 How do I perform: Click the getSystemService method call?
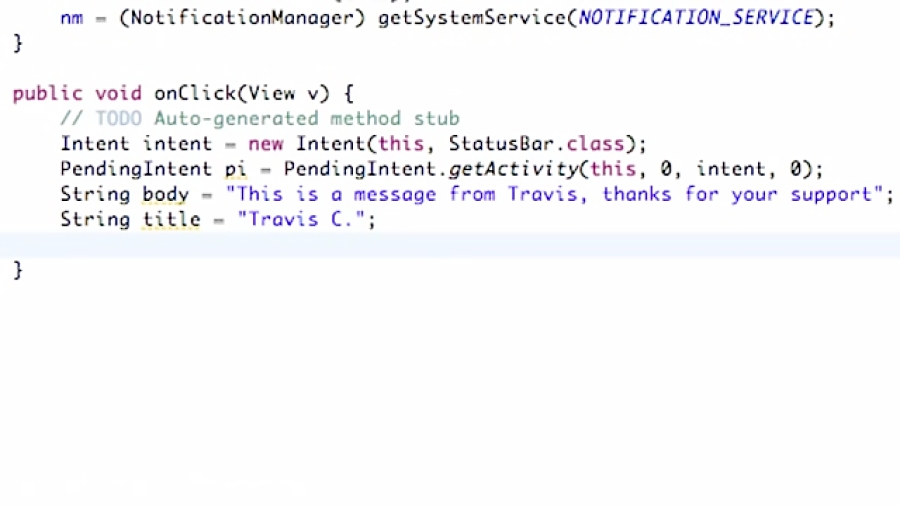[472, 19]
